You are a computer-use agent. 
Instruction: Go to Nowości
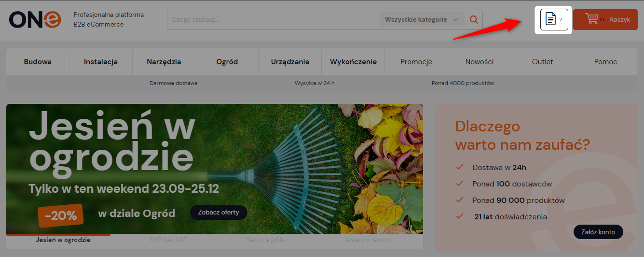[480, 62]
